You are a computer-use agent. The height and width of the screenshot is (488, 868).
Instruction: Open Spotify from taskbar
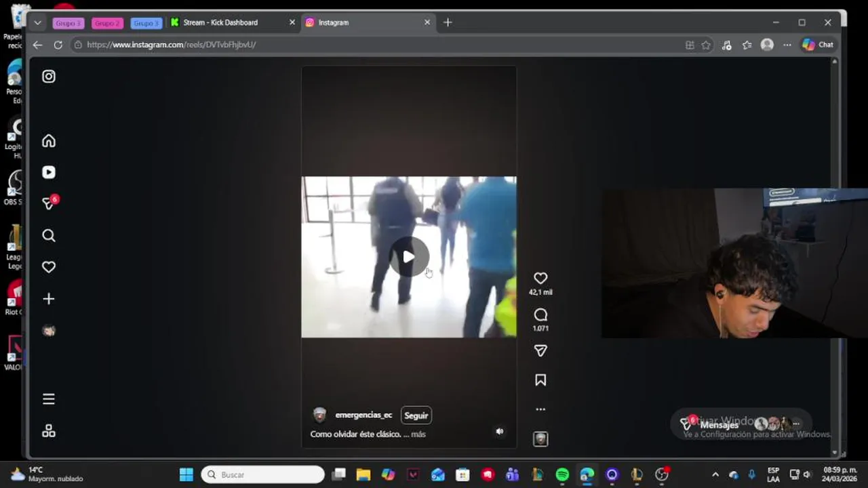[562, 474]
